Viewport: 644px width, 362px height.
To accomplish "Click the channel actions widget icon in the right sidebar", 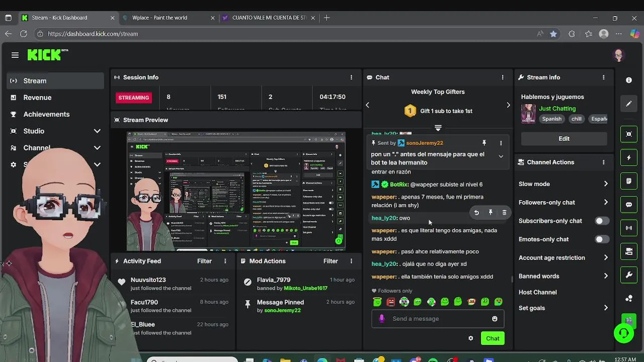I will 629,251.
